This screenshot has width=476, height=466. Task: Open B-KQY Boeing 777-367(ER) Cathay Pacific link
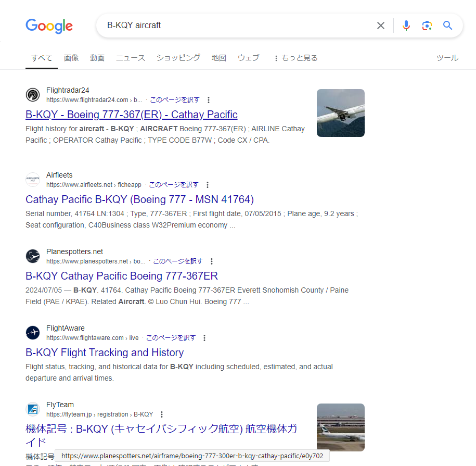tap(132, 115)
